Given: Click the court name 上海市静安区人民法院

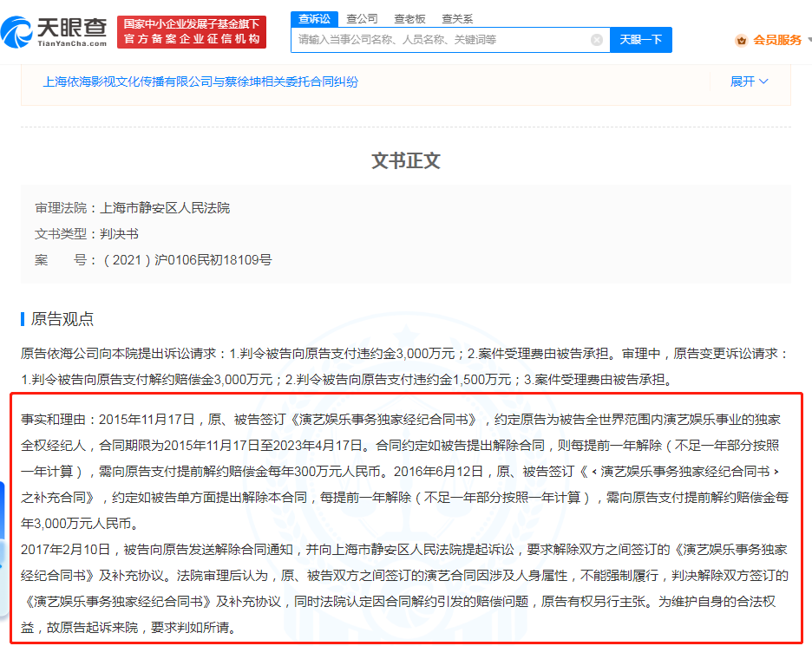Looking at the screenshot, I should pyautogui.click(x=165, y=208).
